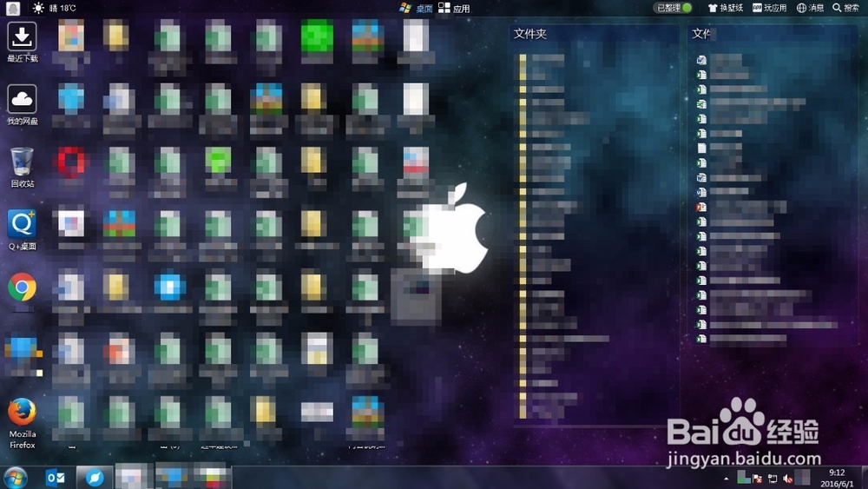Click the Show desktop strip beside clock
Screen dimensions: 868x489
pos(864,478)
